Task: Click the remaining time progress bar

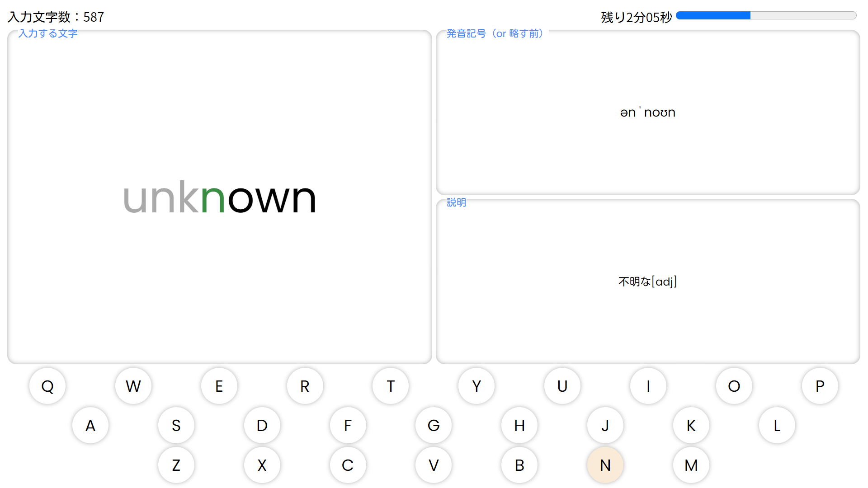Action: pos(766,15)
